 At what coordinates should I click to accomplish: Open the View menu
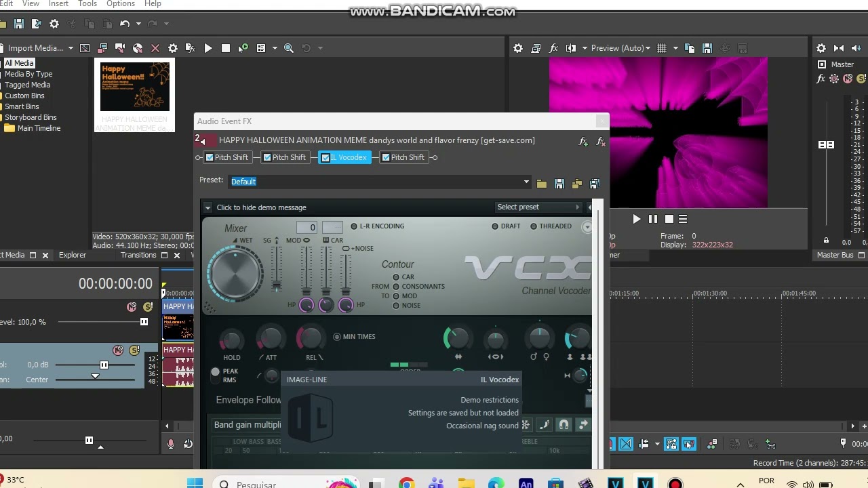[x=31, y=4]
